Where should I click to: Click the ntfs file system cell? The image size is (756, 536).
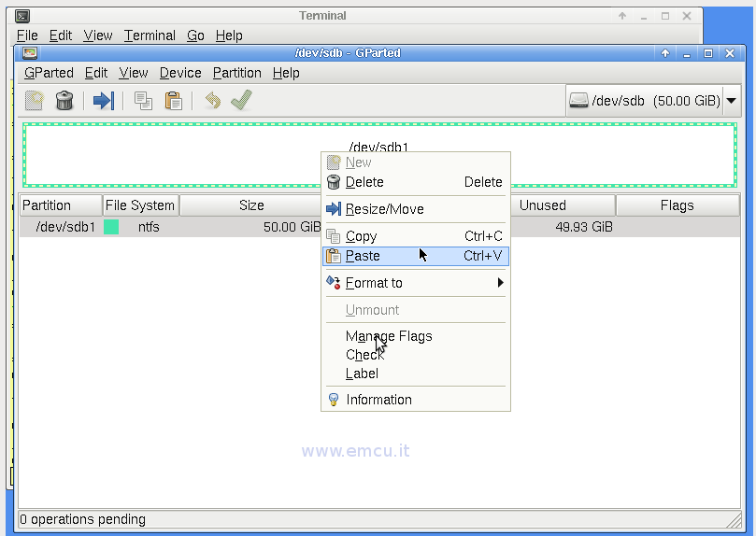pyautogui.click(x=149, y=227)
